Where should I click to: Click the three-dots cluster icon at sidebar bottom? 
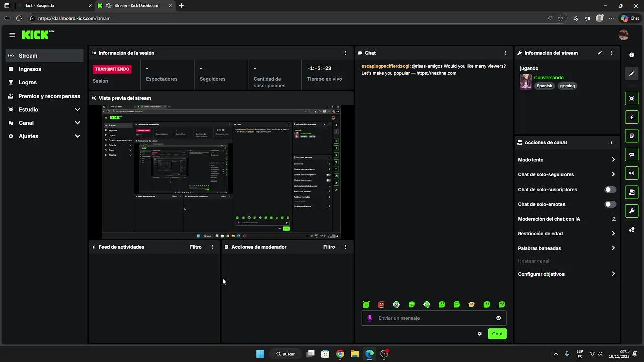[632, 230]
